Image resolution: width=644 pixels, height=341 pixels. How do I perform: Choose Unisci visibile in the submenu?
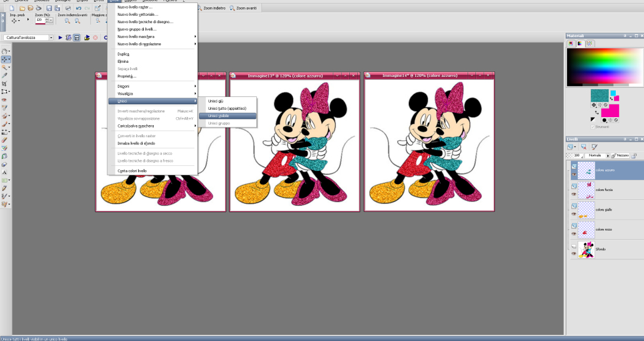pyautogui.click(x=228, y=116)
